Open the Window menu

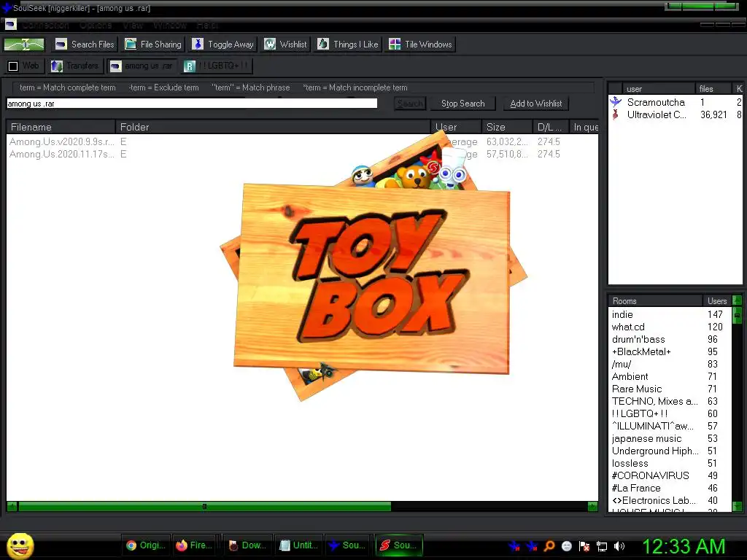pos(169,26)
